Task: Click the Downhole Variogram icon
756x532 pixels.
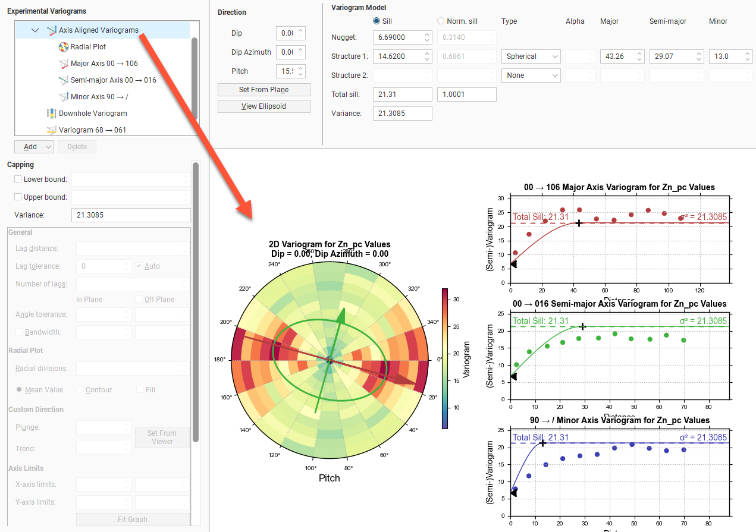Action: coord(52,114)
